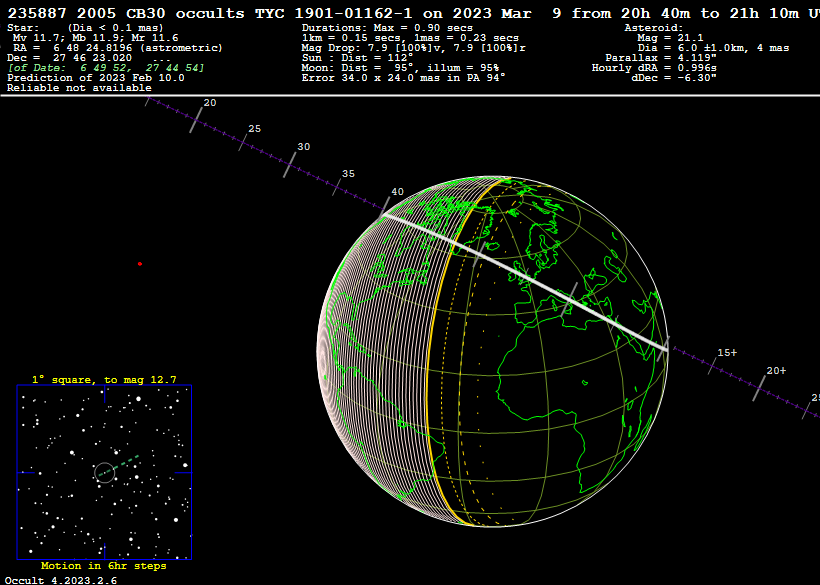This screenshot has height=585, width=820.
Task: Click 'Parallax = 4.119"' value
Action: point(660,58)
